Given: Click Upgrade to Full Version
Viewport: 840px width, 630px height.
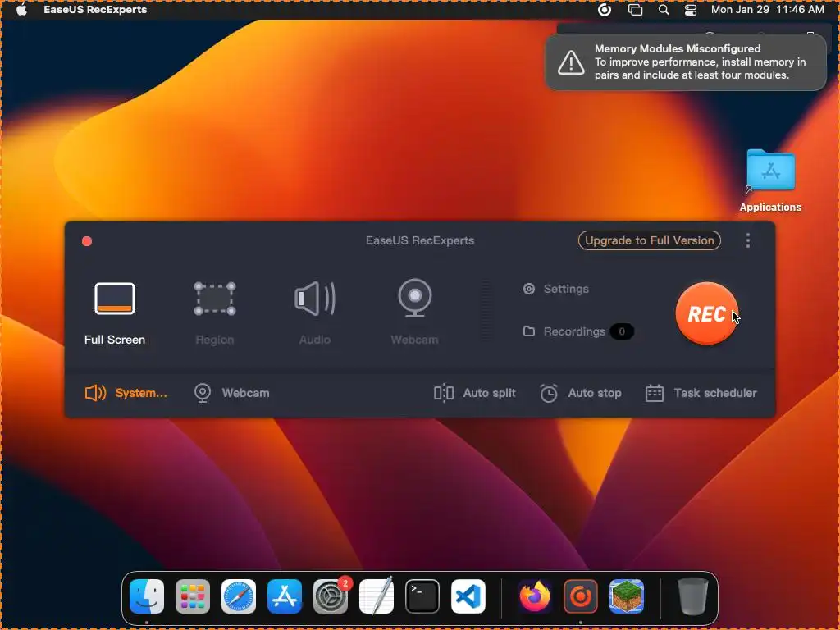Looking at the screenshot, I should click(x=650, y=240).
